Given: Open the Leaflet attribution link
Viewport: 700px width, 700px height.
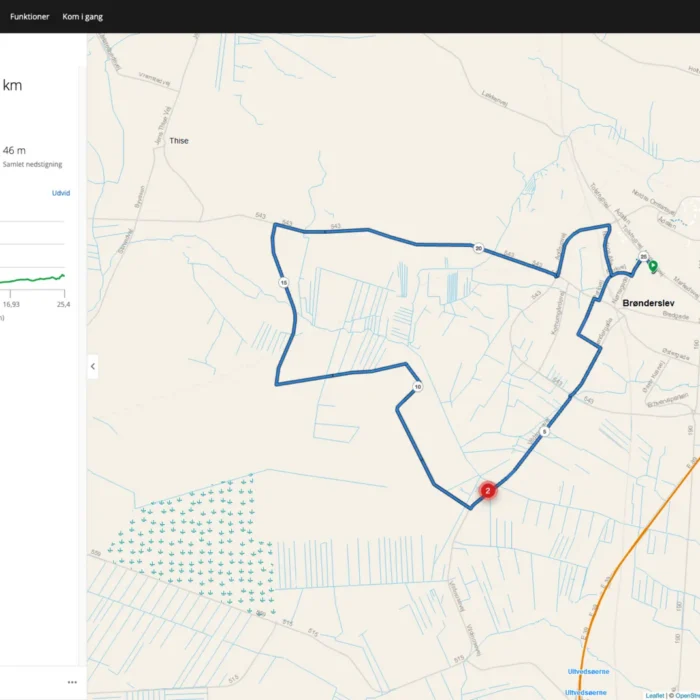Looking at the screenshot, I should [x=654, y=695].
